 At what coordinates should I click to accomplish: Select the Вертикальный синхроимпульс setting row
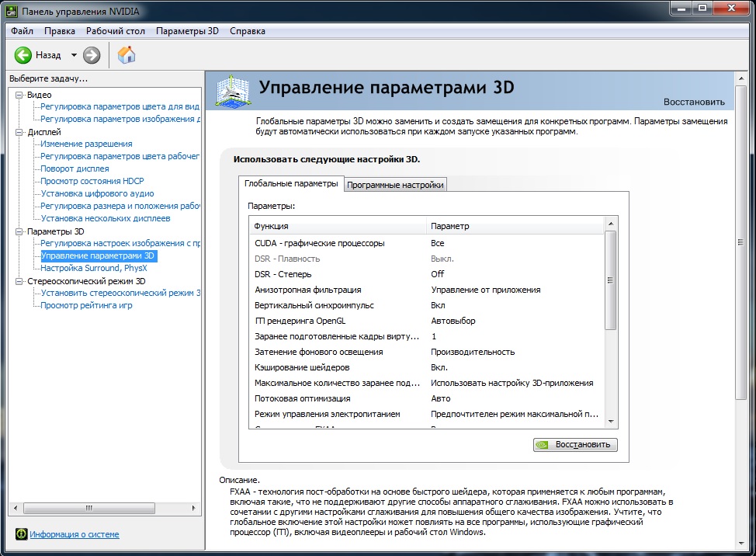(426, 305)
